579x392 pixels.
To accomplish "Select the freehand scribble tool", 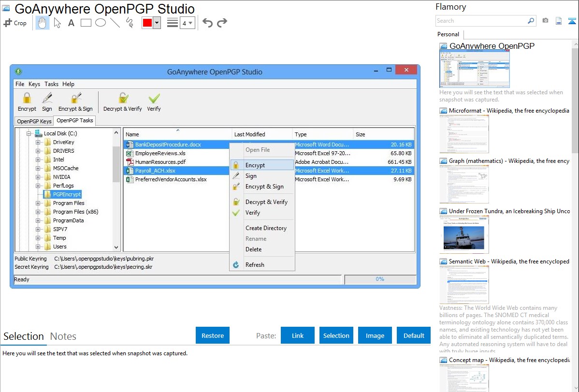I will click(130, 23).
